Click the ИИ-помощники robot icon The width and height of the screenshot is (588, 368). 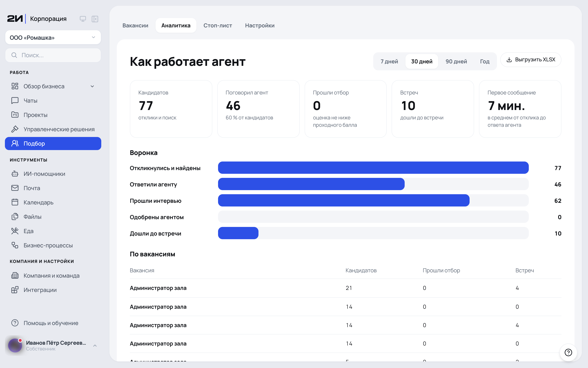15,174
